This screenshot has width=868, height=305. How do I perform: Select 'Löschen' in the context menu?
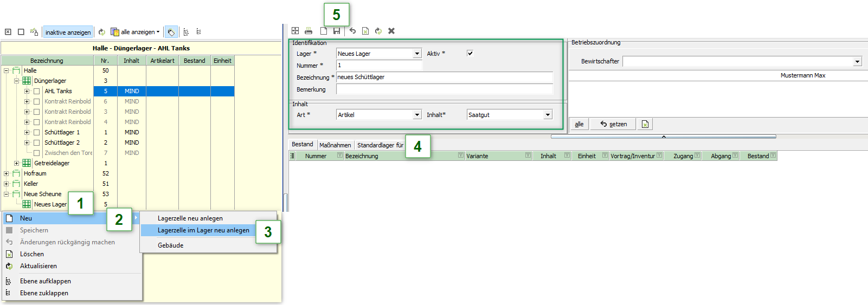tap(32, 254)
